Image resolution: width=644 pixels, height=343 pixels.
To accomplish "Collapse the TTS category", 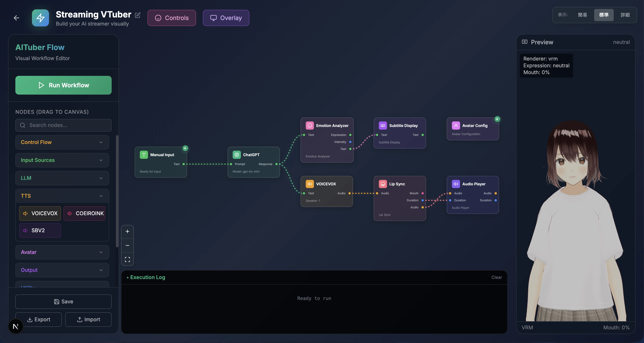I will tap(62, 196).
